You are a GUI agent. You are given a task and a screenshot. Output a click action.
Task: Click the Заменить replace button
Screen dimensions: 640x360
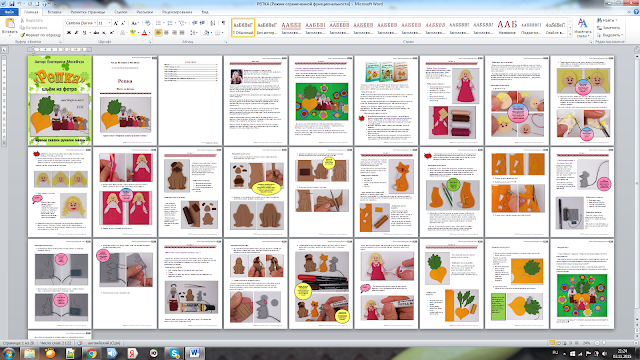click(x=609, y=28)
